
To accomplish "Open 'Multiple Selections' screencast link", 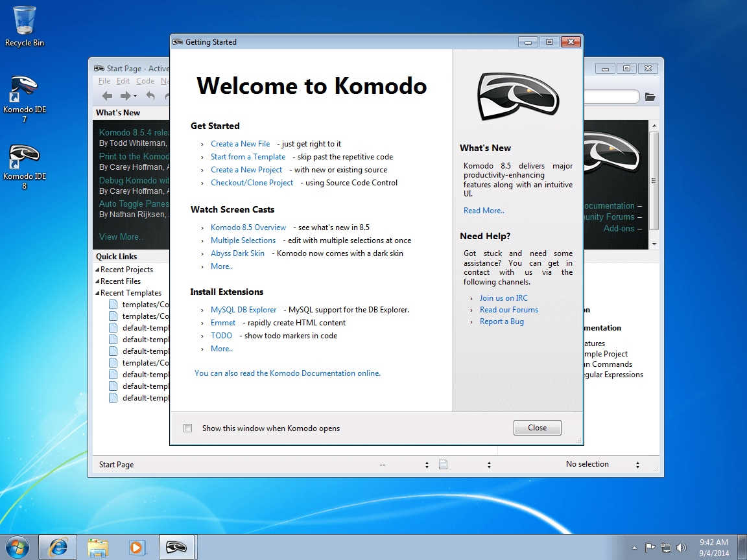I will 243,240.
